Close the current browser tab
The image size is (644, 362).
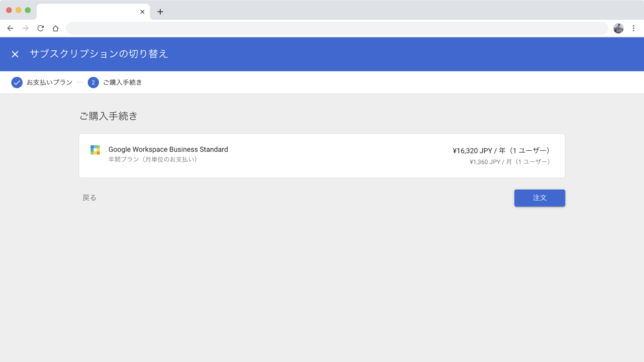(142, 12)
